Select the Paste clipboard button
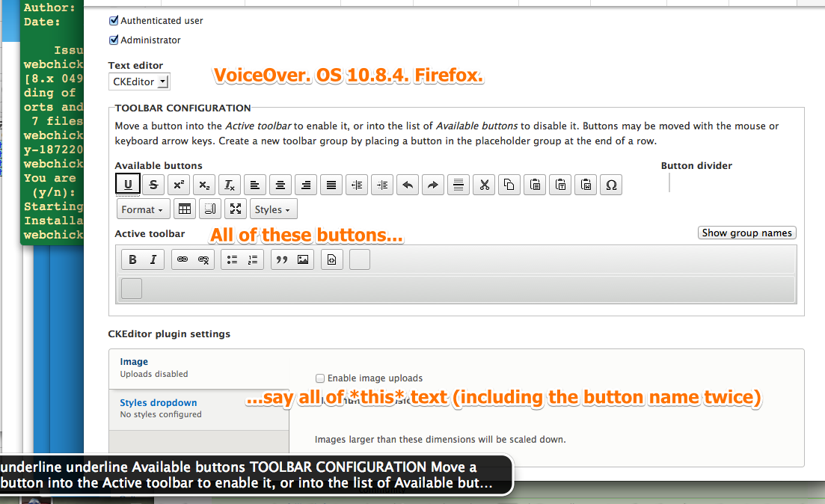The width and height of the screenshot is (825, 504). point(535,185)
